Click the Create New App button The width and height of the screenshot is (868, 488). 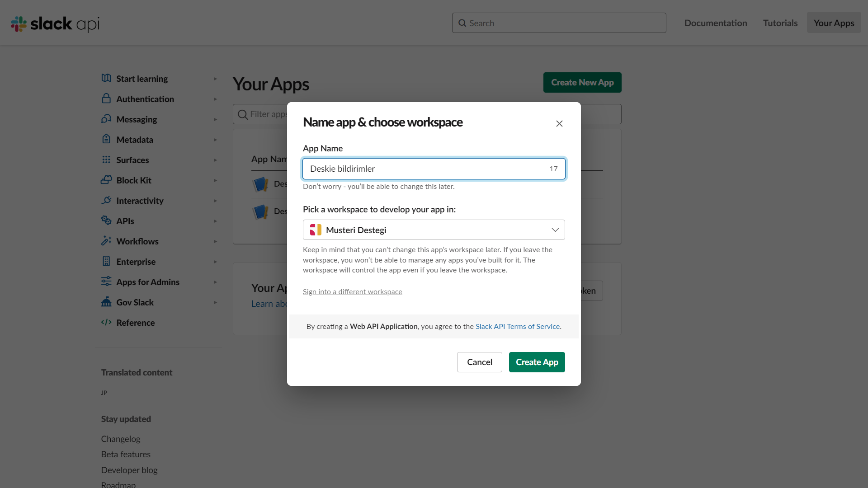click(x=582, y=82)
